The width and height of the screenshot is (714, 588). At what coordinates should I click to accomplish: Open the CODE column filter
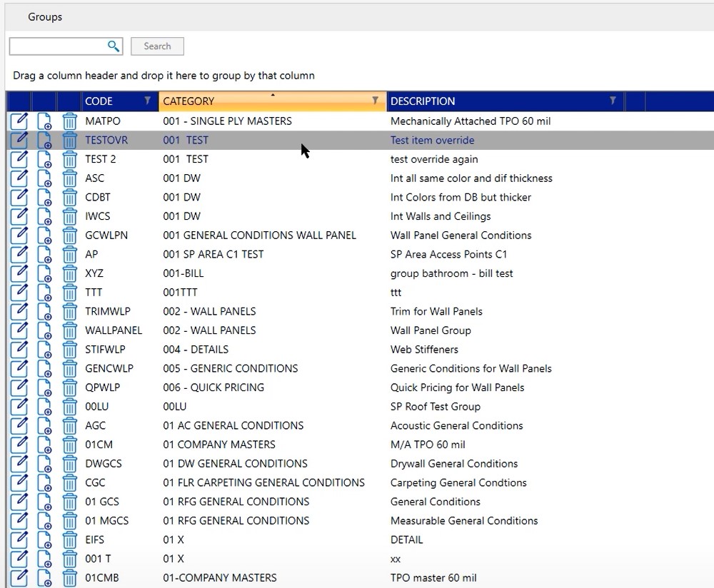point(148,101)
